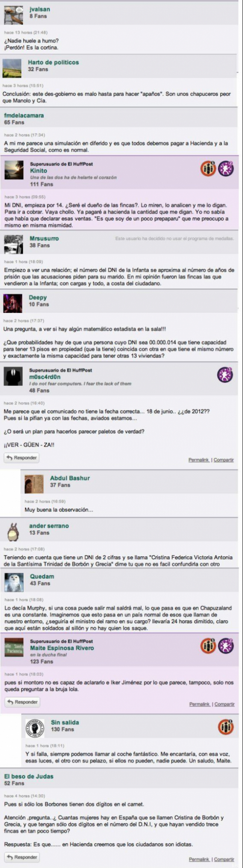The width and height of the screenshot is (243, 868).
Task: Open jvalsan's profile avatar
Action: coord(14,15)
